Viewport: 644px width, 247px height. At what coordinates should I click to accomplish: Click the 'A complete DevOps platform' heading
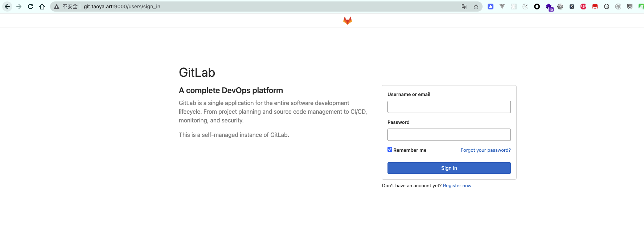point(231,91)
